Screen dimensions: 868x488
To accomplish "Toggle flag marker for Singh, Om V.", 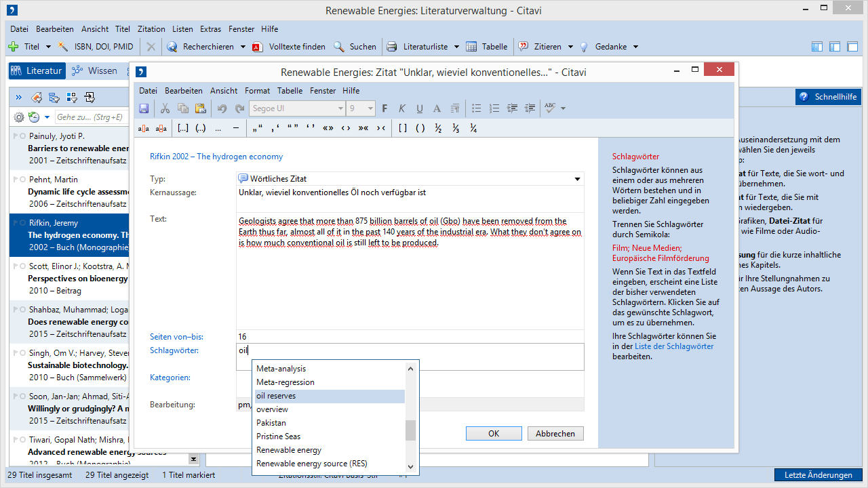I will click(x=16, y=353).
